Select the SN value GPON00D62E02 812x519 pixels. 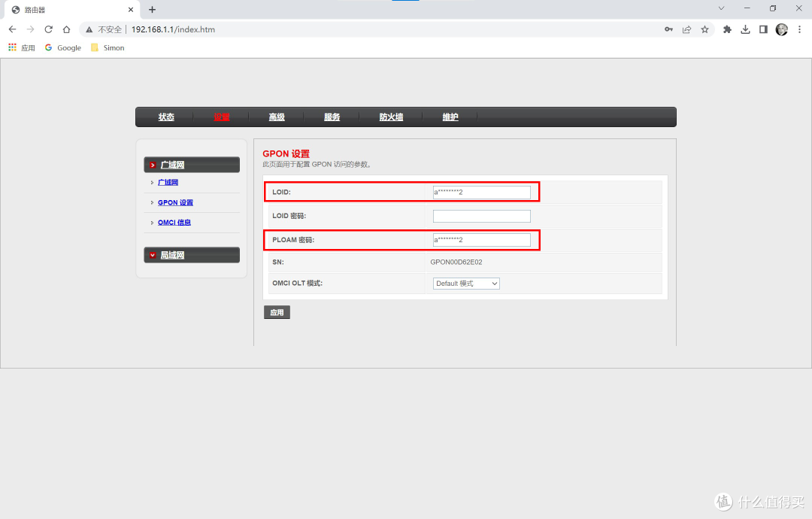tap(456, 262)
